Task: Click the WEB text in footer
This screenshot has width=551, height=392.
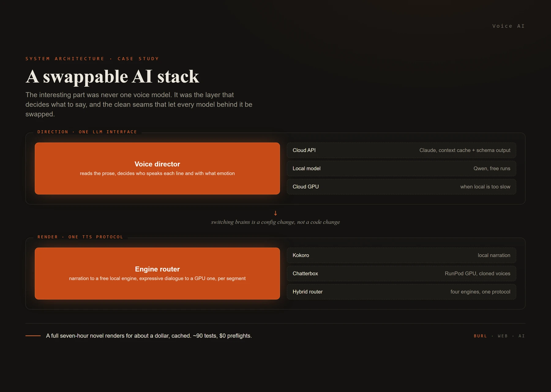Action: click(503, 336)
